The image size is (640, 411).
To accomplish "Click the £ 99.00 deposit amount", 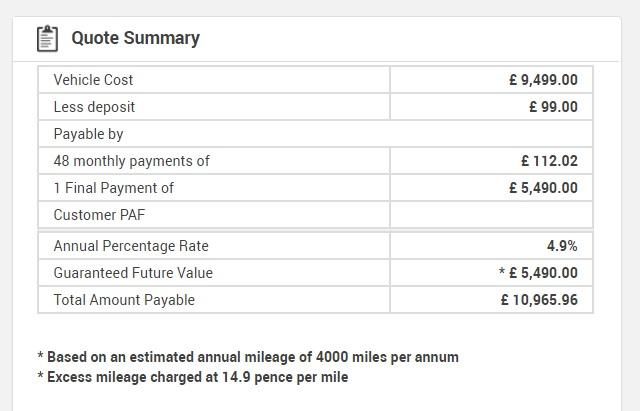I will (x=553, y=107).
